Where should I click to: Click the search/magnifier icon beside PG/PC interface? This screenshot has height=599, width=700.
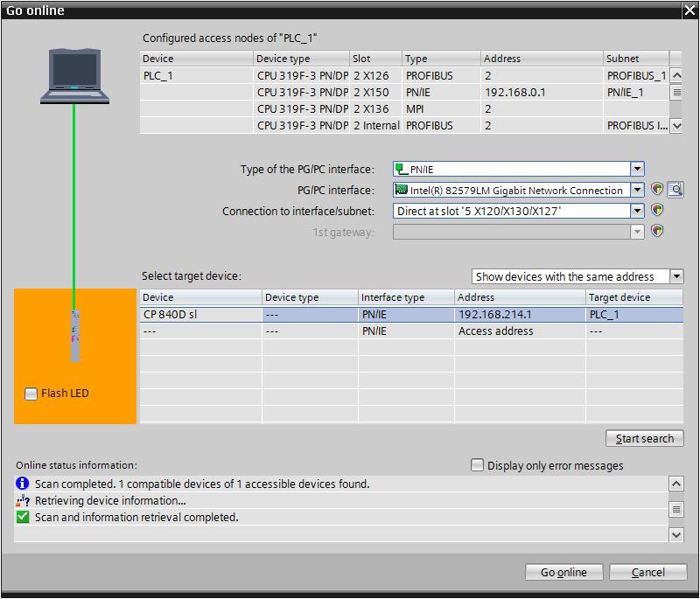pyautogui.click(x=675, y=190)
